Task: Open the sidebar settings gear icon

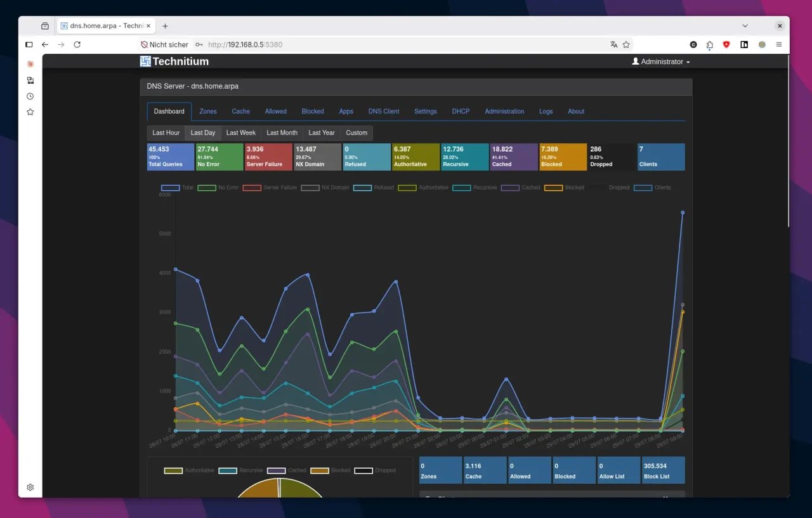Action: (x=30, y=487)
